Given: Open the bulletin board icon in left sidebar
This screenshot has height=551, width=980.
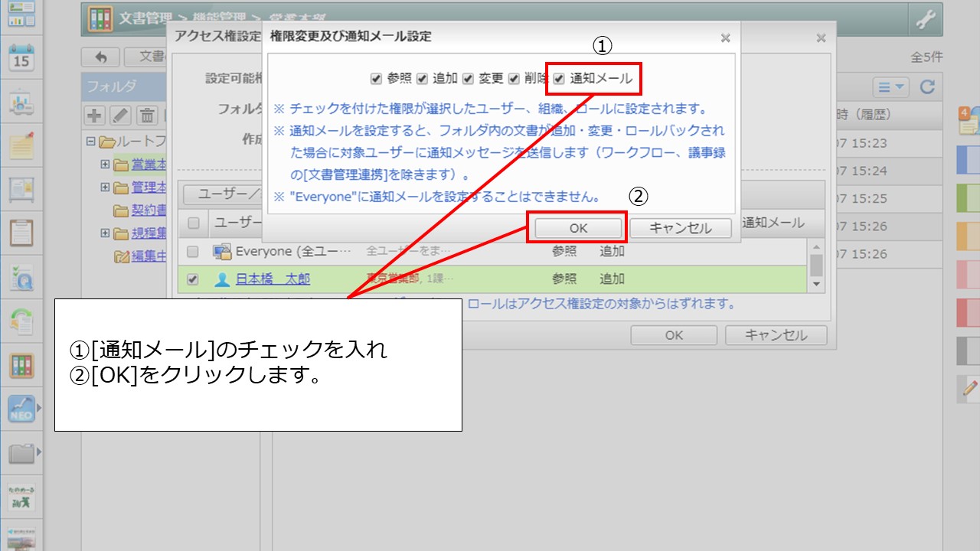Looking at the screenshot, I should [21, 190].
